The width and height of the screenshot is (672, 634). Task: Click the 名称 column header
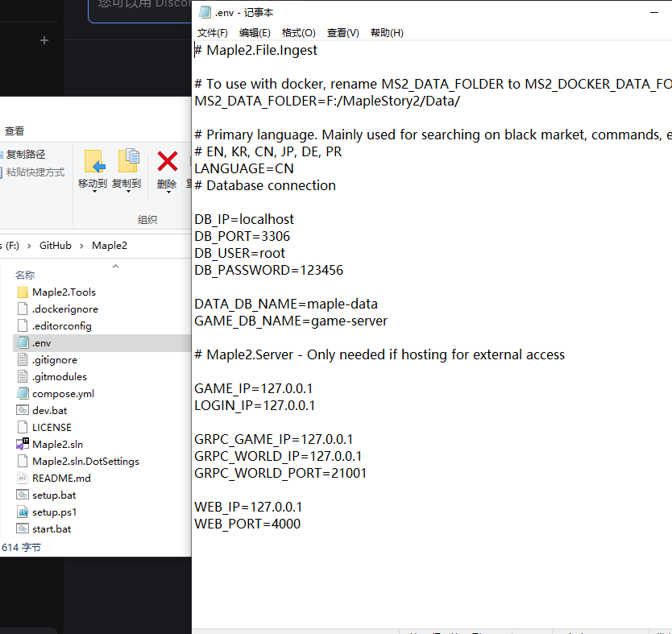tap(25, 275)
